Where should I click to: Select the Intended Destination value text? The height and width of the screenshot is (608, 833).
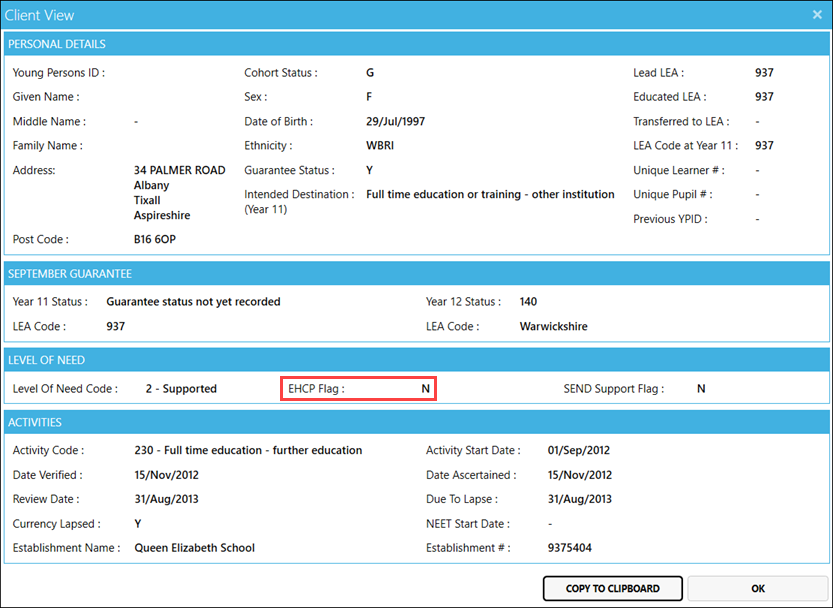click(490, 195)
